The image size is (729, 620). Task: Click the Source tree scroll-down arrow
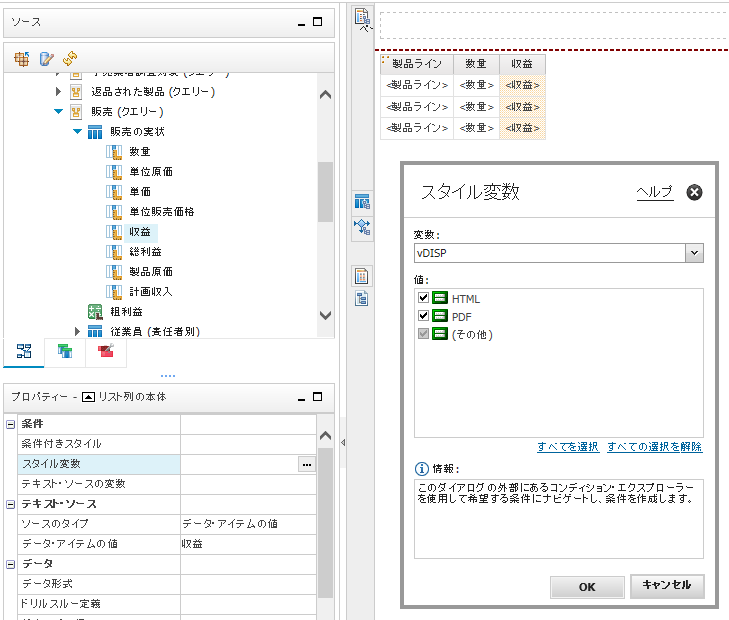pyautogui.click(x=325, y=315)
